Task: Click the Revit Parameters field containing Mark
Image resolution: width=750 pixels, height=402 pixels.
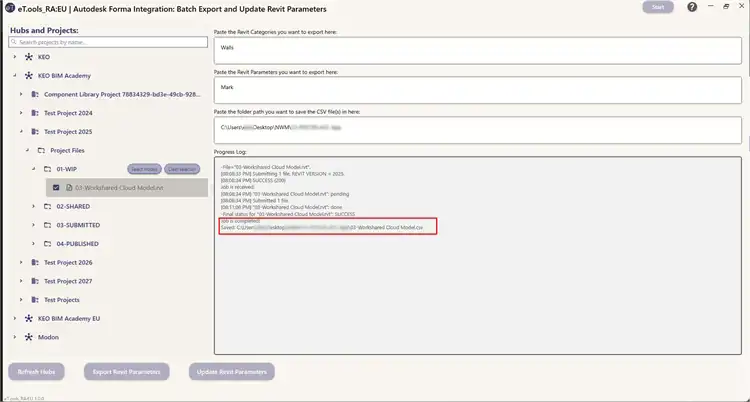Action: click(x=478, y=90)
